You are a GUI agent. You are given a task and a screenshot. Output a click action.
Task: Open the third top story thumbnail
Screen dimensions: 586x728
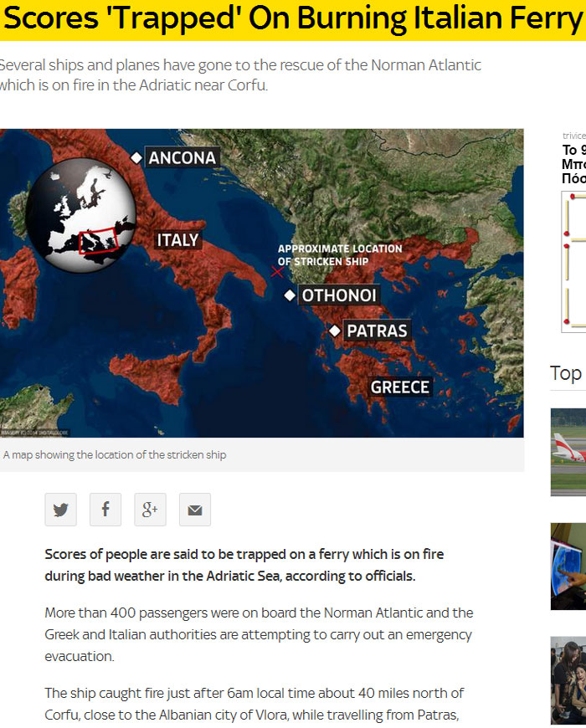click(568, 680)
